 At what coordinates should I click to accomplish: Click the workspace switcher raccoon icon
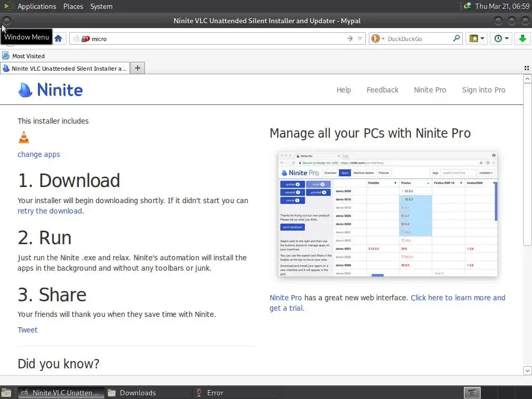point(472,393)
